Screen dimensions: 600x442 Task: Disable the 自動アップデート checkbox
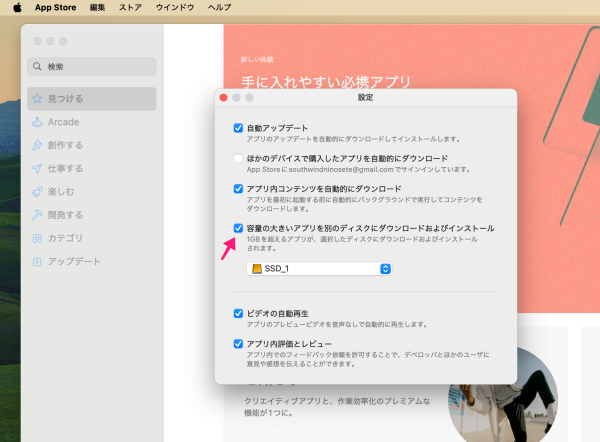pos(238,128)
